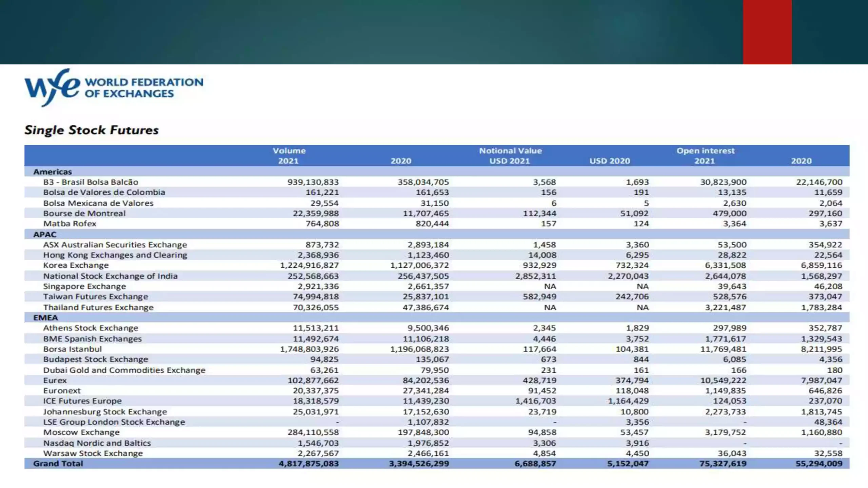This screenshot has width=868, height=488.
Task: Select India notional value 2,852,311
Action: coord(536,276)
